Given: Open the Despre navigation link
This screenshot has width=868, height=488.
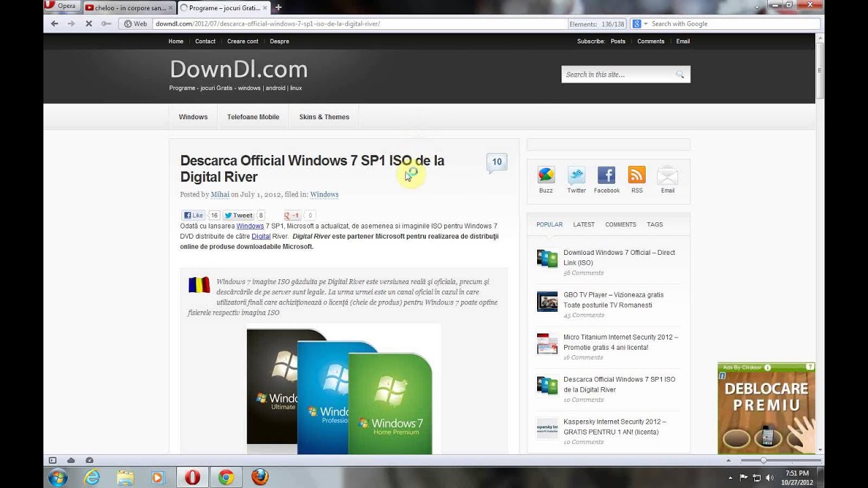Looking at the screenshot, I should point(279,41).
